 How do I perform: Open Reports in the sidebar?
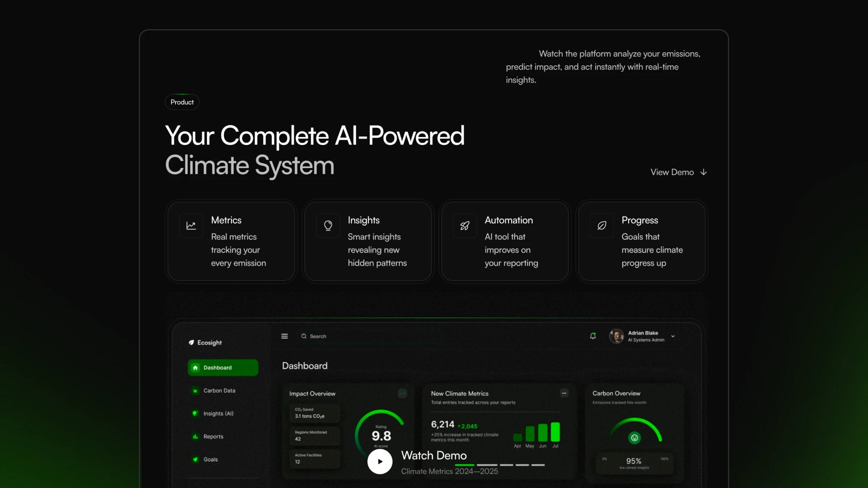[x=223, y=437]
